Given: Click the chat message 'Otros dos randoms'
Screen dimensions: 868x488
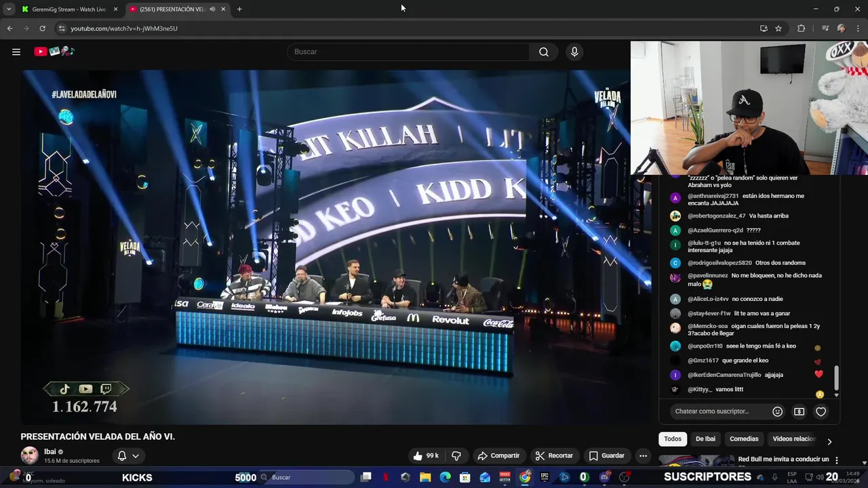Looking at the screenshot, I should coord(780,263).
